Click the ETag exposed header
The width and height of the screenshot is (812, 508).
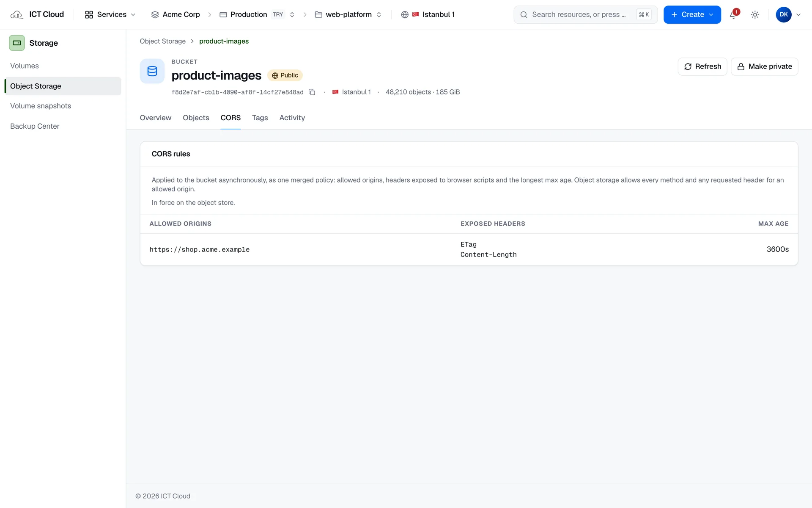tap(468, 244)
